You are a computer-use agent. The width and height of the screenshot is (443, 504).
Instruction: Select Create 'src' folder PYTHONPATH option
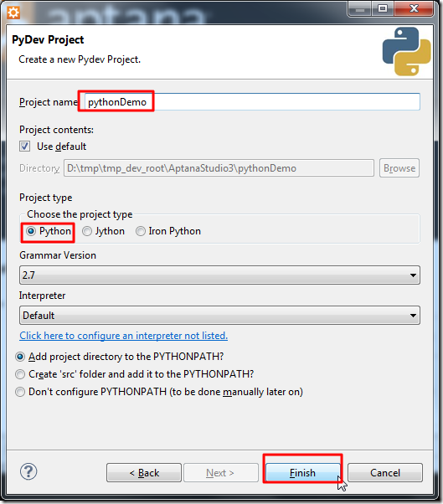point(20,374)
